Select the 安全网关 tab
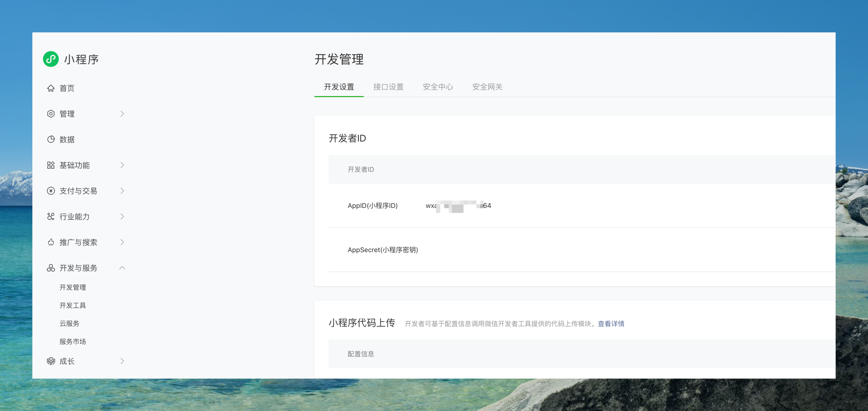 click(487, 87)
